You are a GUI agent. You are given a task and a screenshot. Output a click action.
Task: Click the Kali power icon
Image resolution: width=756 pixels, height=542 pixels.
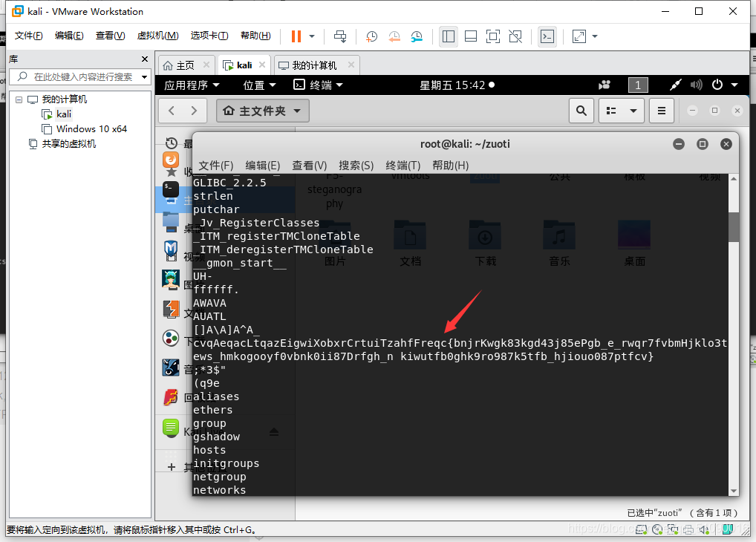click(717, 85)
